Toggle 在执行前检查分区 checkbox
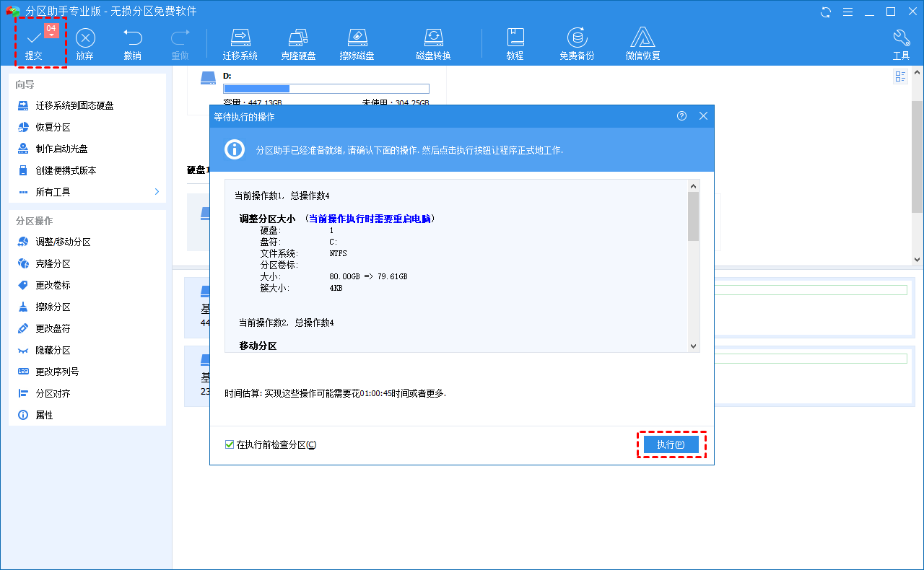 (x=230, y=445)
